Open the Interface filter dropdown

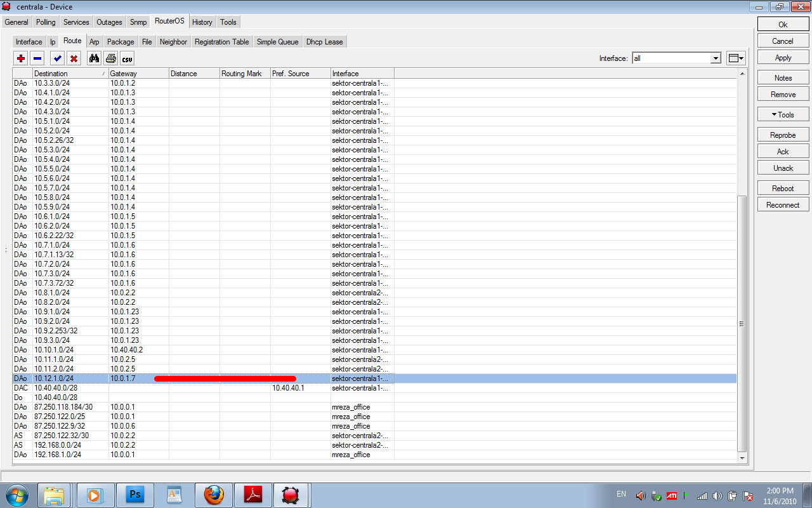pos(716,57)
